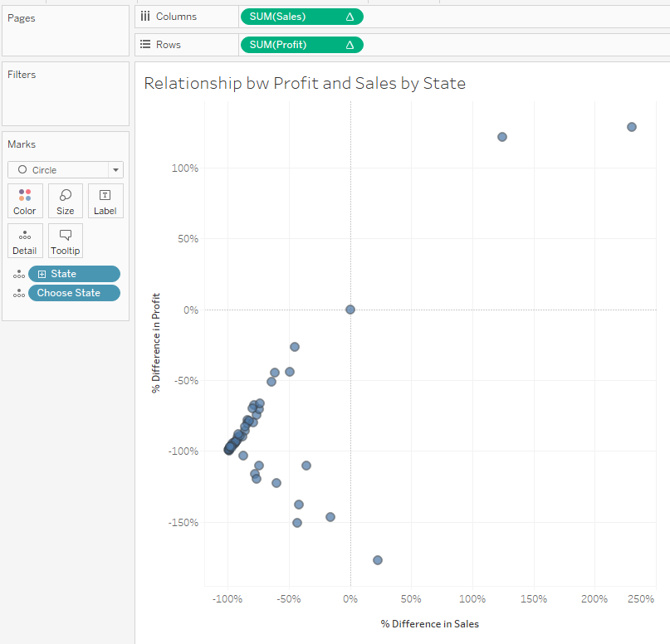Select the SUM(Sales) pill on Columns
The height and width of the screenshot is (644, 670).
pyautogui.click(x=291, y=17)
